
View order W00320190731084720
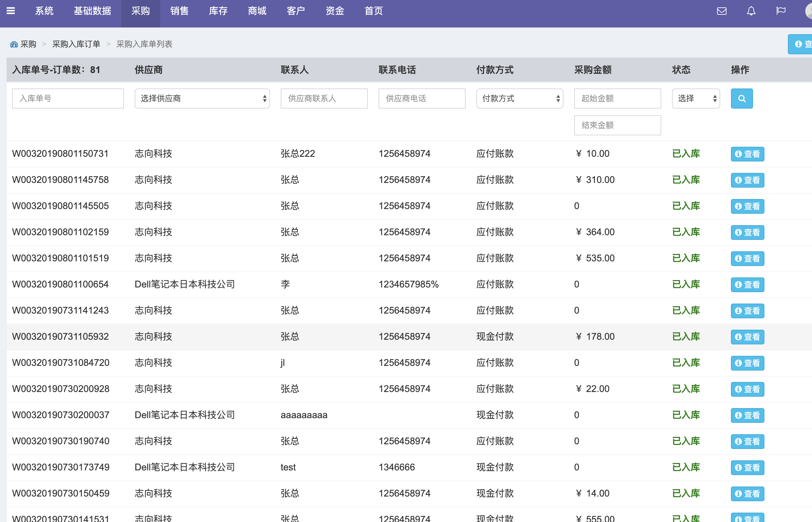[x=748, y=363]
